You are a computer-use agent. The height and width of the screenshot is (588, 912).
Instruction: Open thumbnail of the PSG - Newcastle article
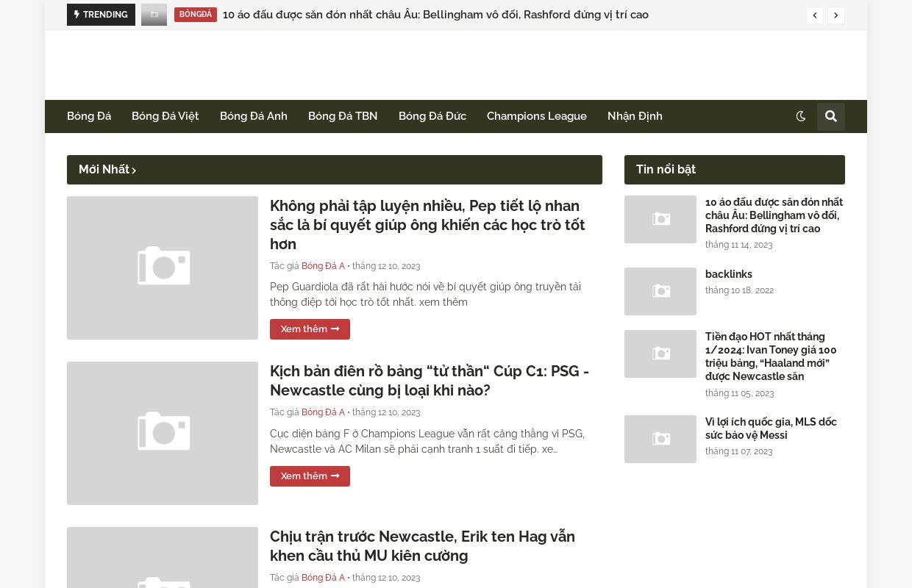[163, 433]
